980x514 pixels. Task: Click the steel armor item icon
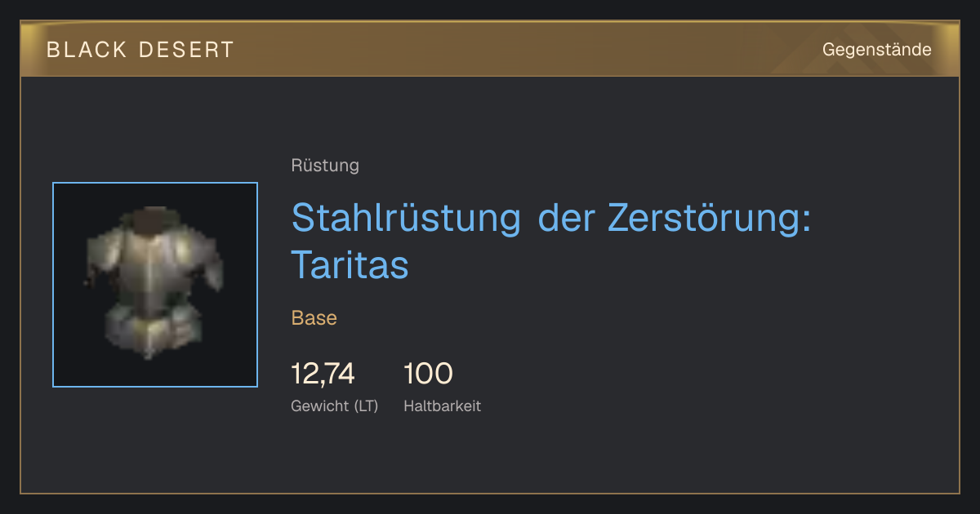click(x=155, y=285)
